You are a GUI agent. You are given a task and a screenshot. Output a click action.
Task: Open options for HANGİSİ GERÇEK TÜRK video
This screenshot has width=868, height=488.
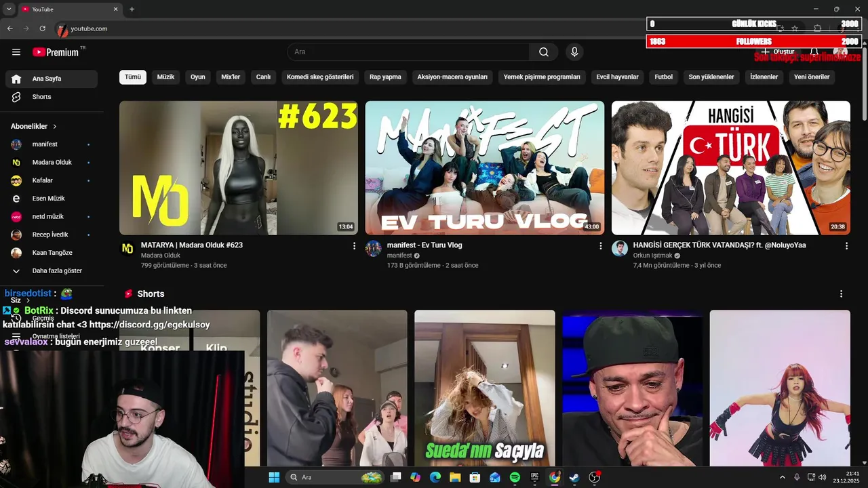[846, 246]
